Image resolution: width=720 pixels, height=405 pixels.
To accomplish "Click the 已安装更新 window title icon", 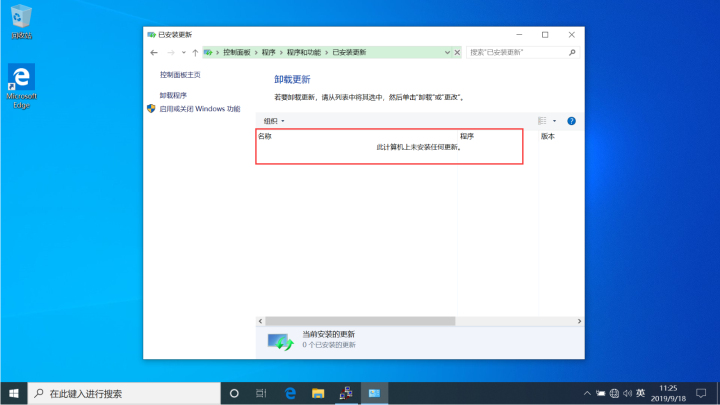I will 152,34.
